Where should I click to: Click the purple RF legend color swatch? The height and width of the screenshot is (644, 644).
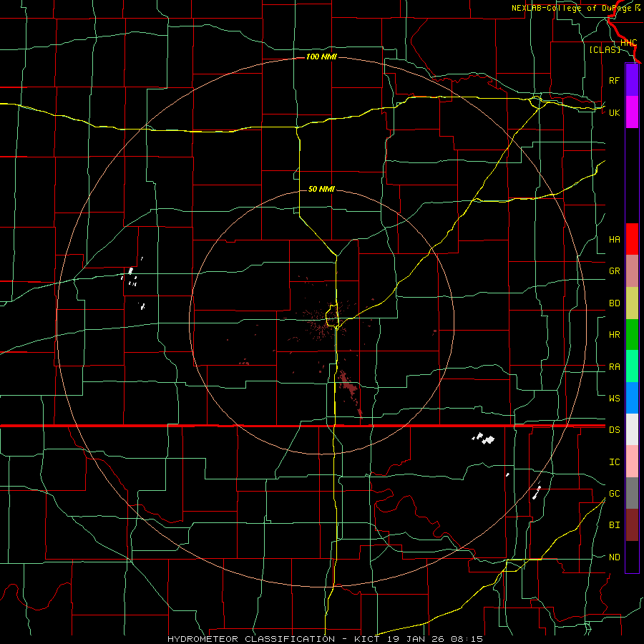point(632,80)
